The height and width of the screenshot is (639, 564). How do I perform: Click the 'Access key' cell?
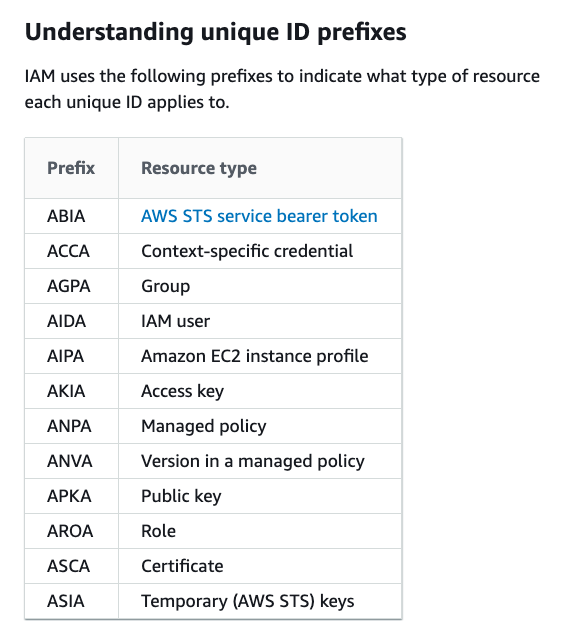260,391
